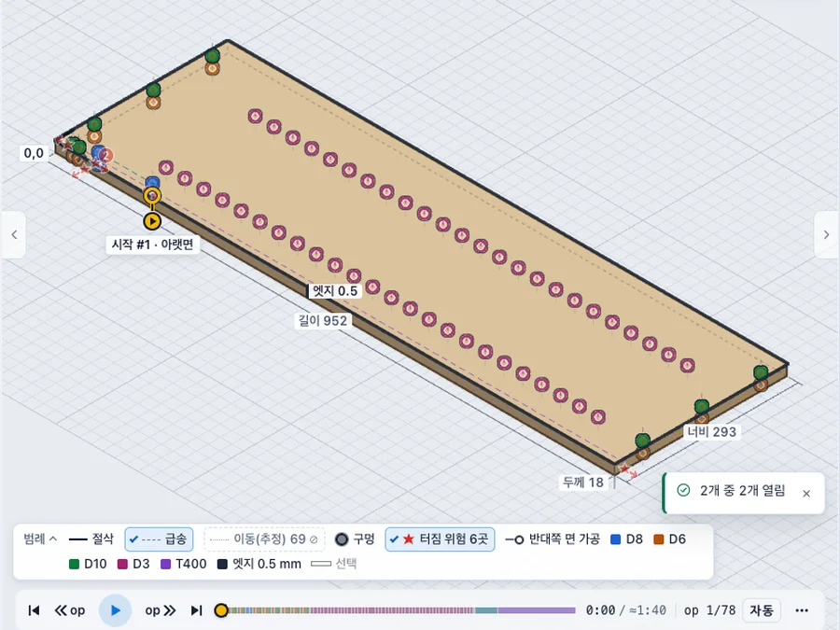Step forward one op

pos(161,610)
